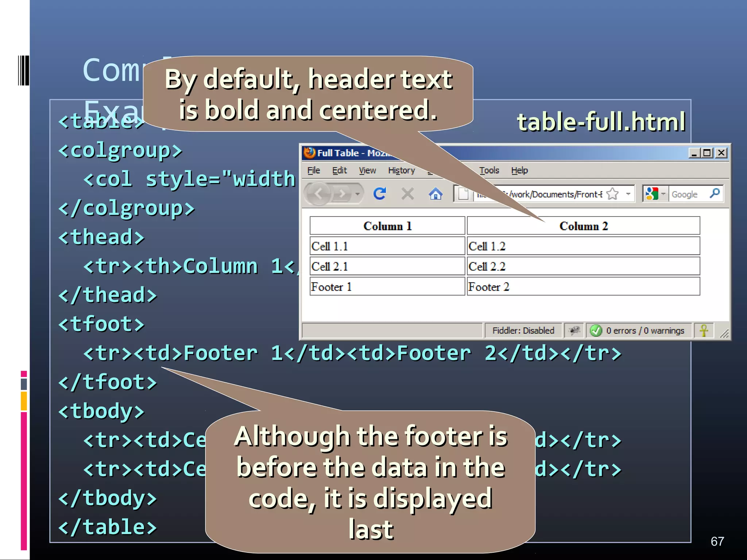Go to the Home page icon
Viewport: 747px width, 560px height.
click(436, 194)
